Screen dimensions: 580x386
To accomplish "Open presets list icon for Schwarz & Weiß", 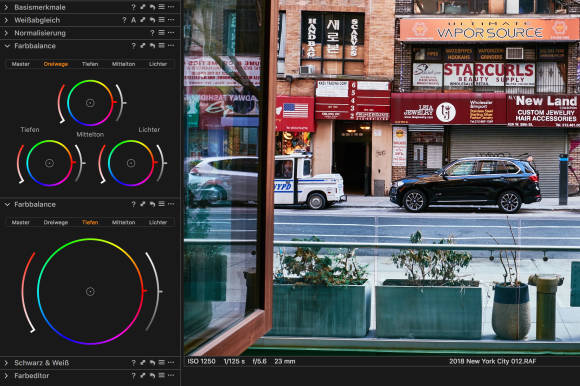I will pos(162,363).
